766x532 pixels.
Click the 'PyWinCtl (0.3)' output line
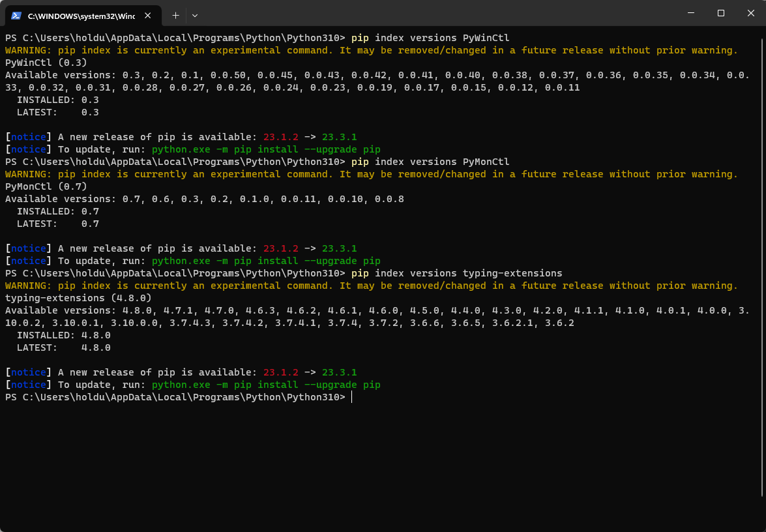pos(46,63)
